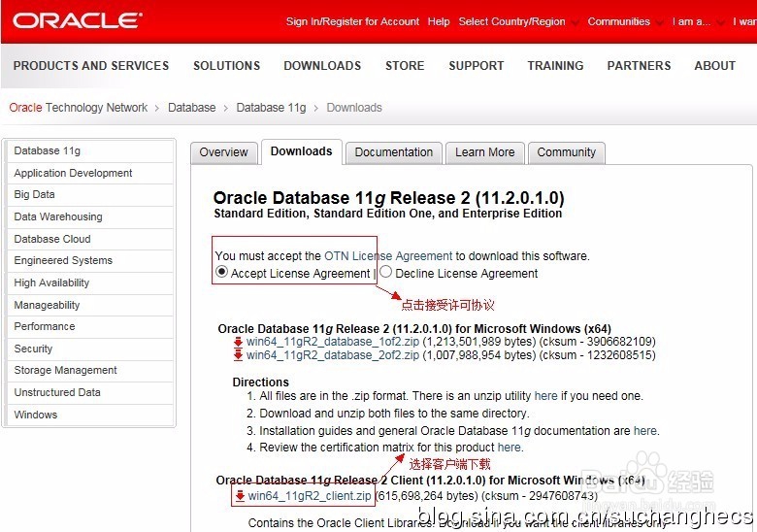Image resolution: width=757 pixels, height=532 pixels.
Task: Download win64_11gR2_database_1of2.zip file link
Action: coord(333,342)
